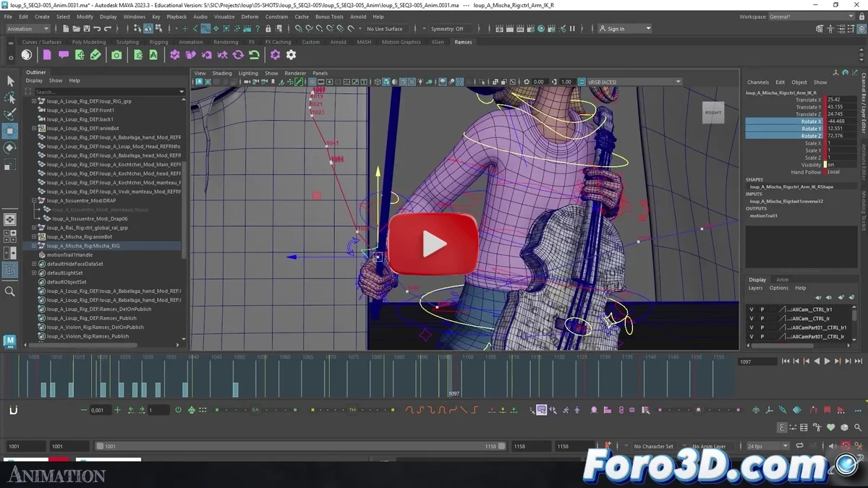Select the arrow Select tool in the toolbox
This screenshot has height=488, width=868.
click(x=10, y=81)
